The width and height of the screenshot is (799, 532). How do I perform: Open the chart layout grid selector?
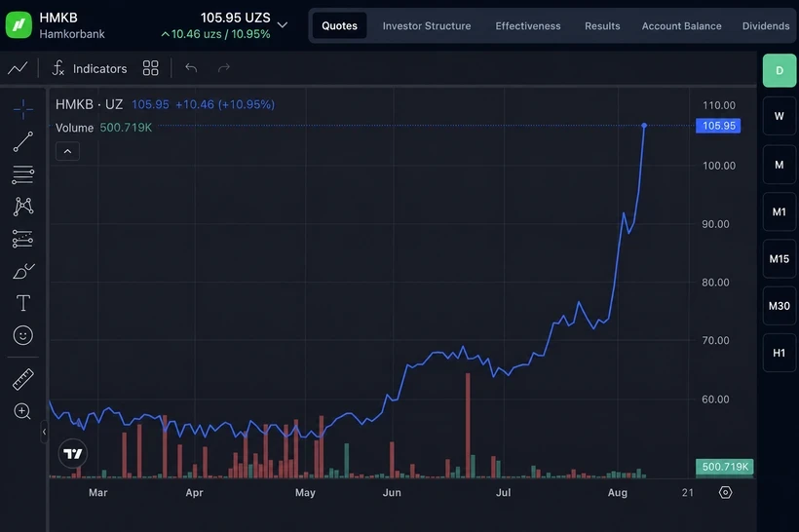(x=150, y=68)
